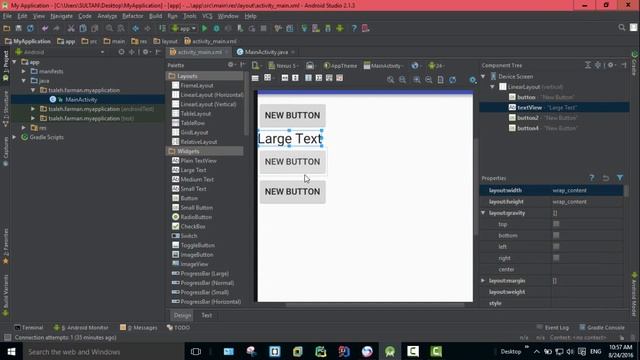Click Properties panel filter funnel icon
Screen dimensions: 640x360
pyautogui.click(x=620, y=178)
